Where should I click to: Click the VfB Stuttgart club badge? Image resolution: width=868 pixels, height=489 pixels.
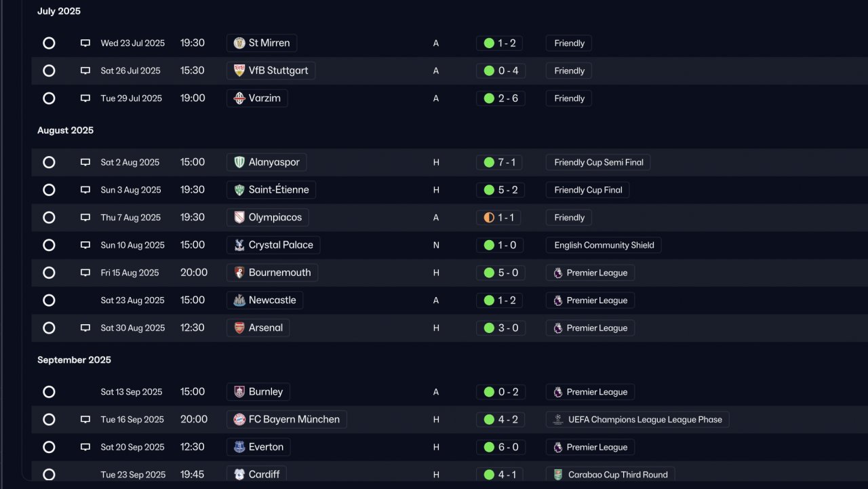point(239,71)
